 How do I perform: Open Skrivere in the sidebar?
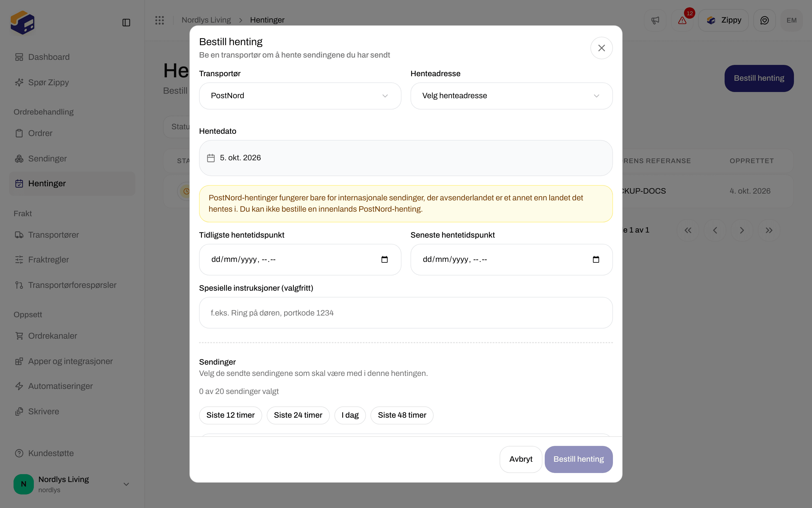pyautogui.click(x=72, y=411)
